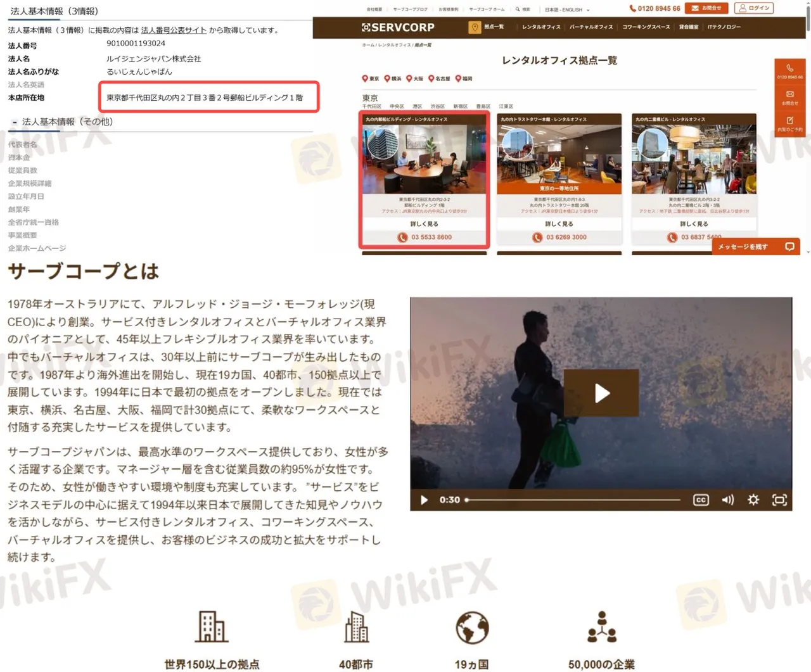Click the search magnifier icon
The height and width of the screenshot is (672, 811).
[518, 10]
